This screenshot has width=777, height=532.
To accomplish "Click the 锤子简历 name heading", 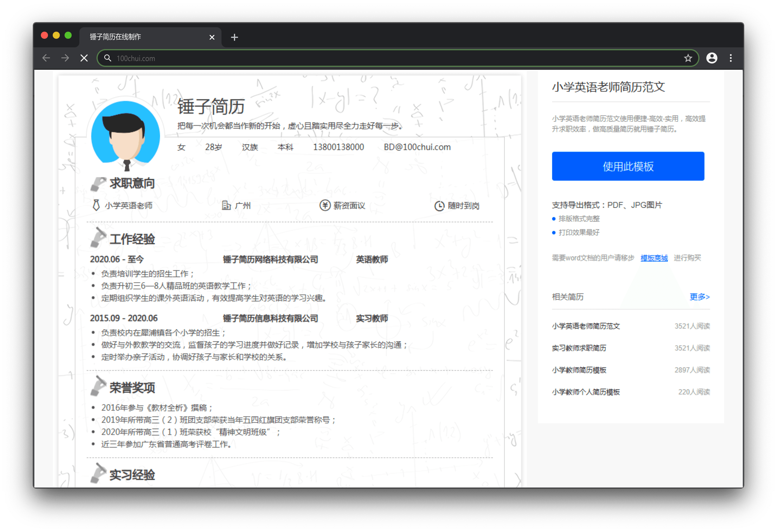I will point(211,107).
